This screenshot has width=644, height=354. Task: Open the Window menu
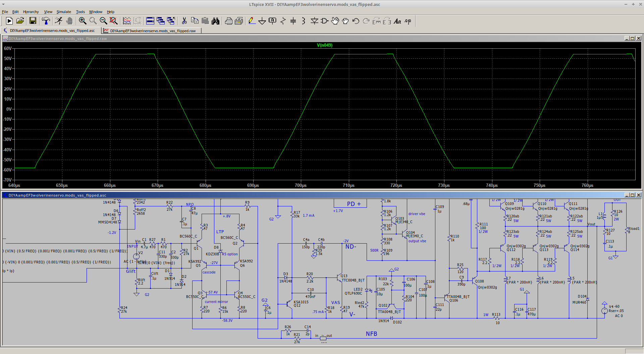pyautogui.click(x=96, y=12)
